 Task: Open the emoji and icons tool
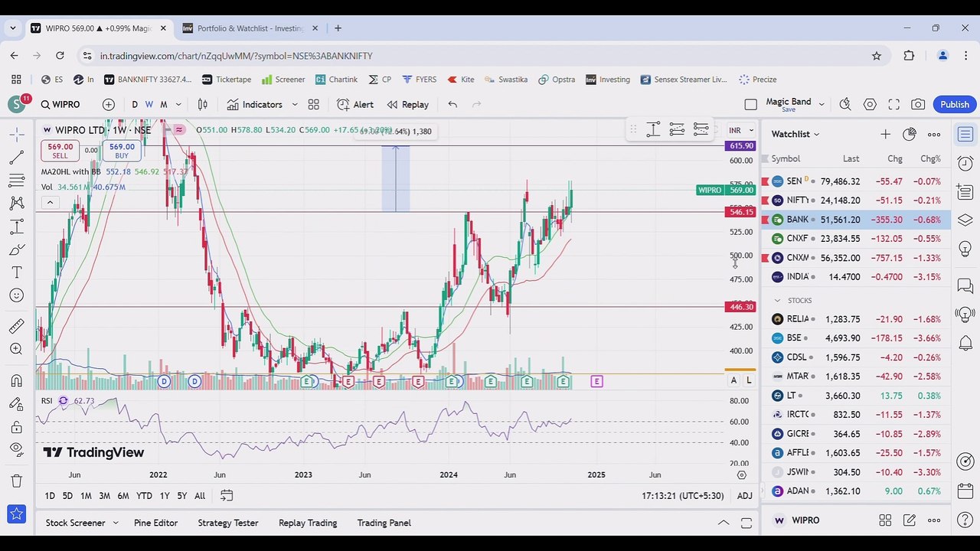point(16,295)
